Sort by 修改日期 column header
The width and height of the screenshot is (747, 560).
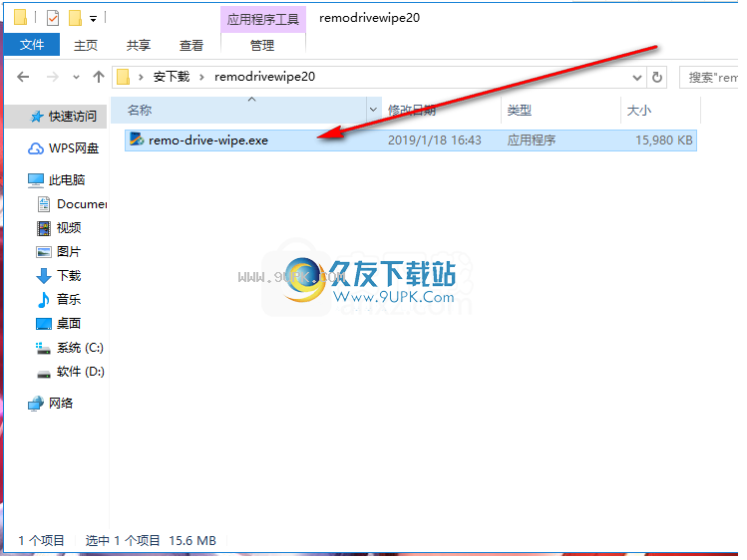click(441, 111)
